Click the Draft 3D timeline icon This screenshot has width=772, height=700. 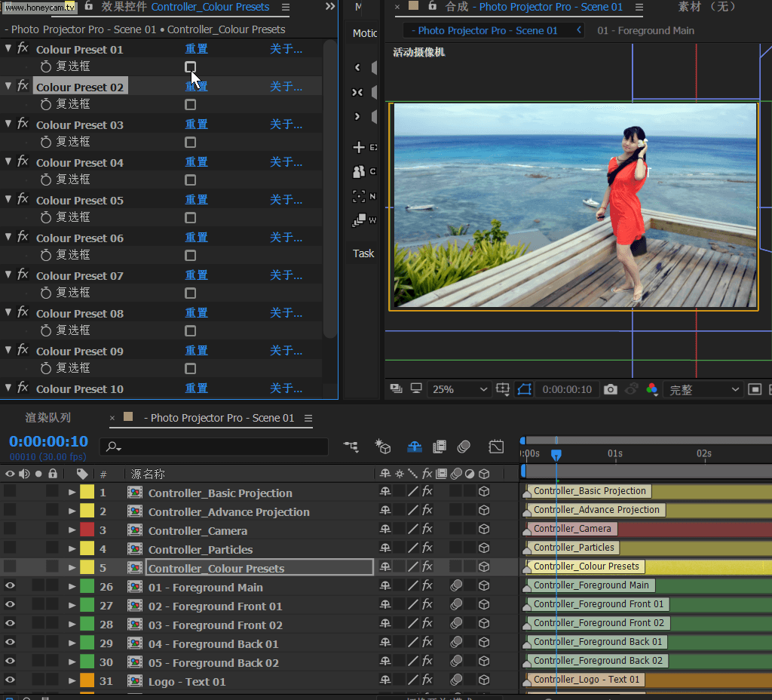point(384,447)
